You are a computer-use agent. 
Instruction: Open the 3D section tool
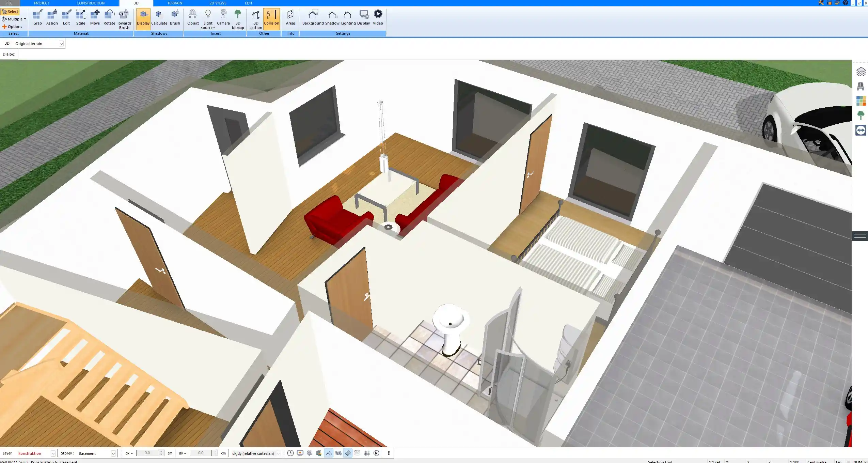point(255,19)
